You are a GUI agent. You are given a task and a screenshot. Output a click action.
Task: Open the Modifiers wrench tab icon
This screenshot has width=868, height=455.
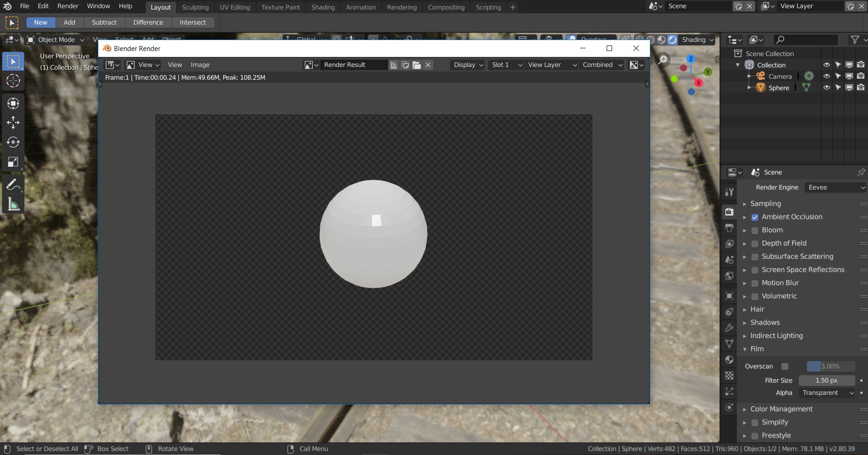pyautogui.click(x=730, y=327)
